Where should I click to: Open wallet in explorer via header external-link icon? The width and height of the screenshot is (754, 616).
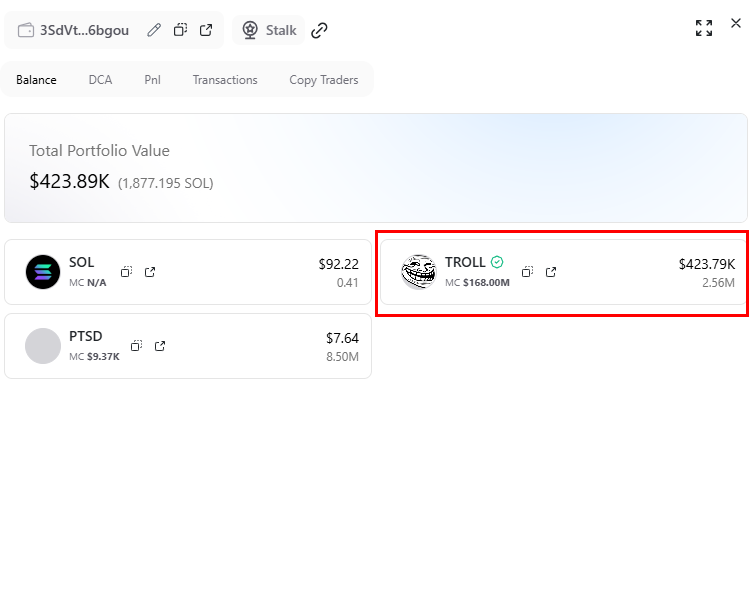206,30
